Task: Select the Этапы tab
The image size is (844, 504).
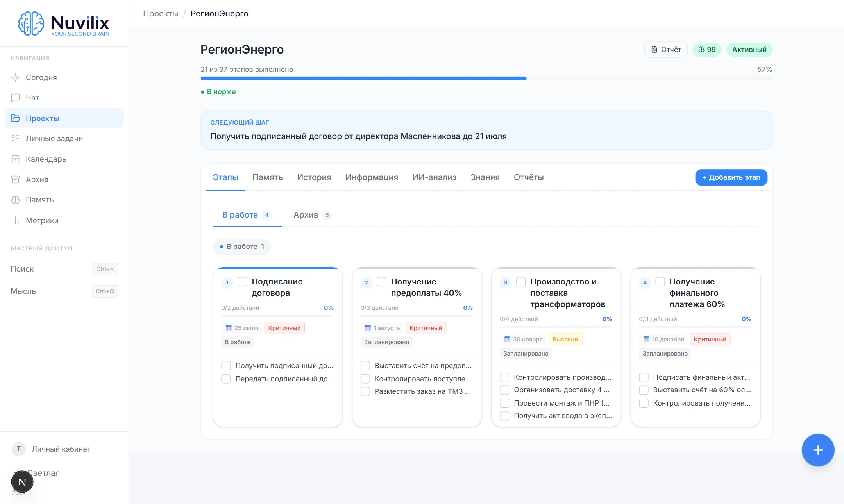Action: [225, 177]
